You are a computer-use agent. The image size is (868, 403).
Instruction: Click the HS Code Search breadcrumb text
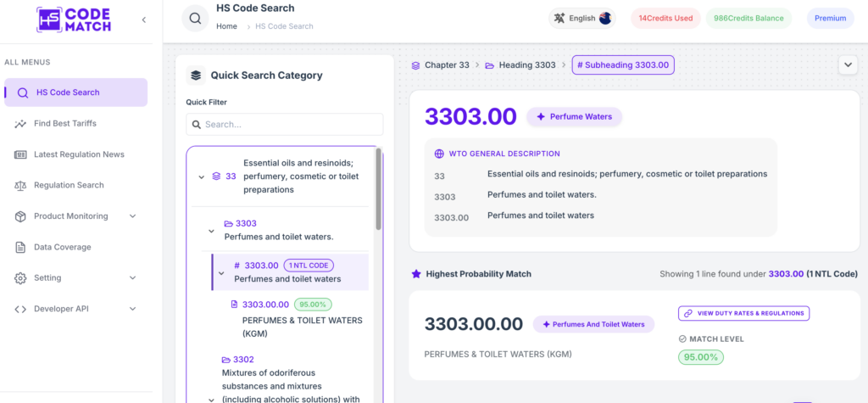point(284,26)
